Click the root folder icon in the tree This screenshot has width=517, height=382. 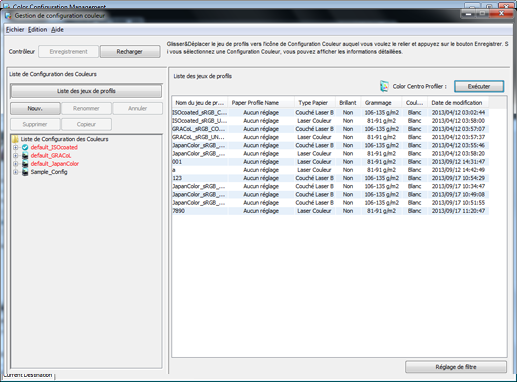coord(15,139)
